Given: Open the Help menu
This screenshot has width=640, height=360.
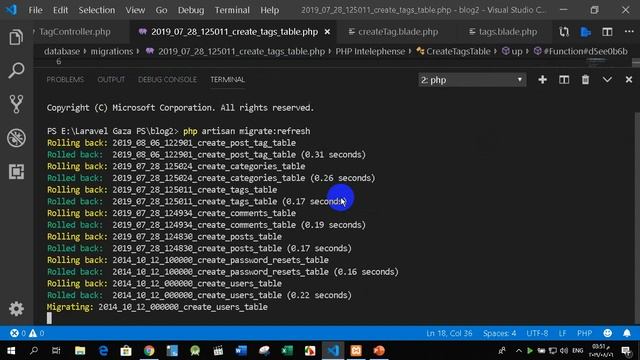Looking at the screenshot, I should coord(269,10).
